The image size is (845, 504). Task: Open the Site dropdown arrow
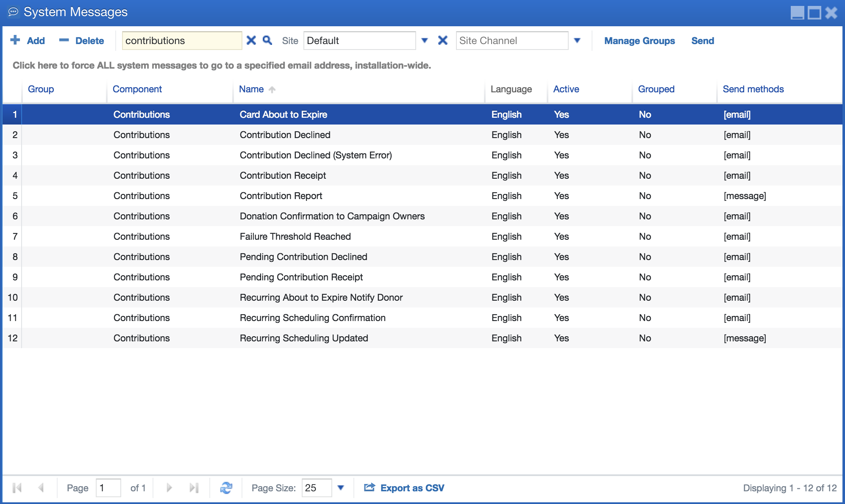[x=425, y=41]
